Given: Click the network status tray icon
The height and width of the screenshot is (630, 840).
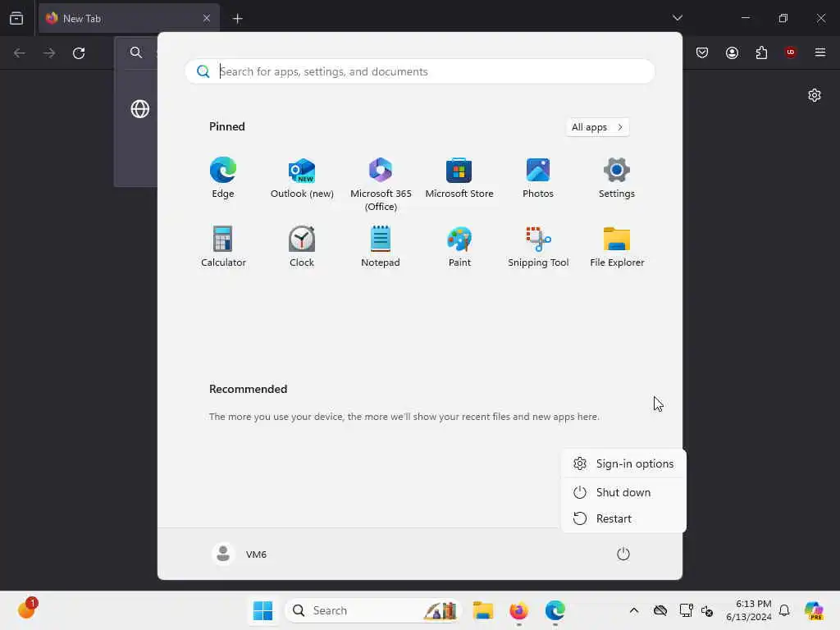Looking at the screenshot, I should click(x=686, y=610).
